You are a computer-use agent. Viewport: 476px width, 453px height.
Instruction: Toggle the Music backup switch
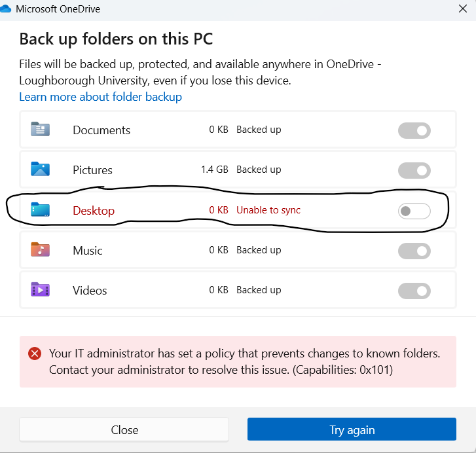(x=414, y=251)
